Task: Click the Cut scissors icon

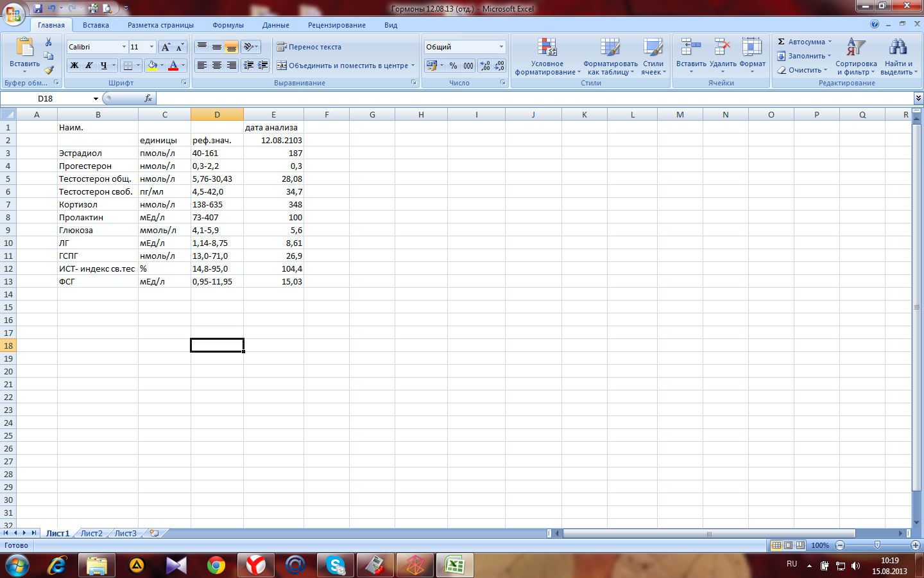Action: (48, 42)
